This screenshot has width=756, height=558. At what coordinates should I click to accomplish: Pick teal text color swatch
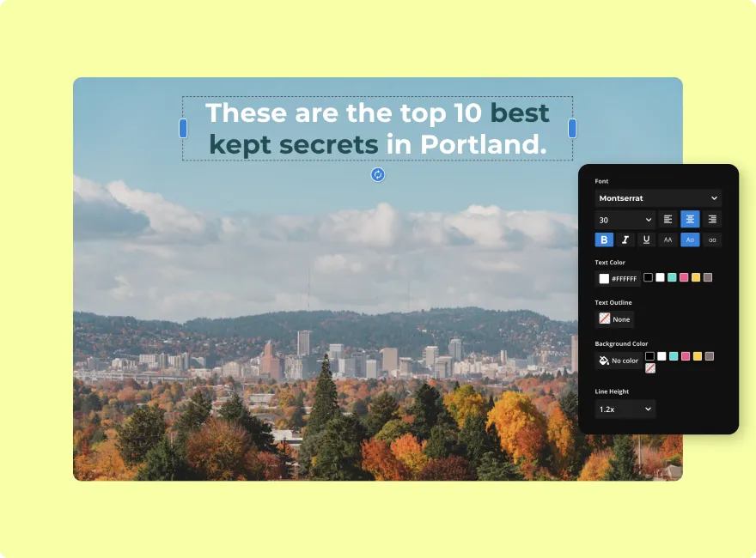pos(672,277)
